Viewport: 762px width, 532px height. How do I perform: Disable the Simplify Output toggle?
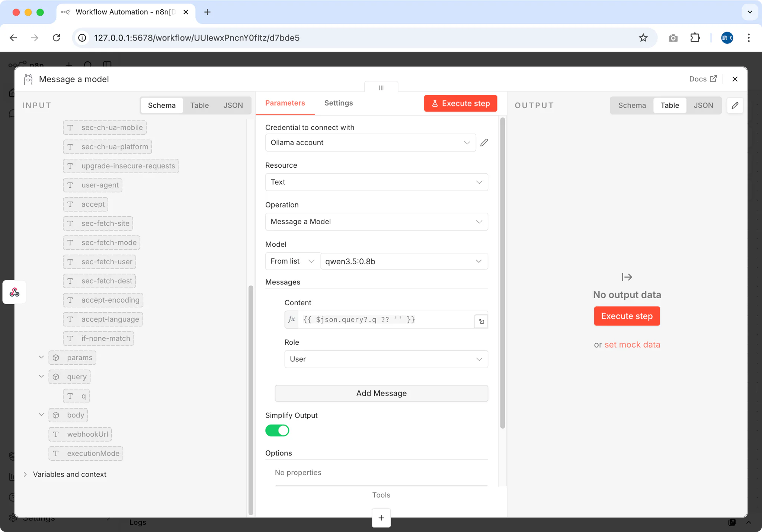277,431
